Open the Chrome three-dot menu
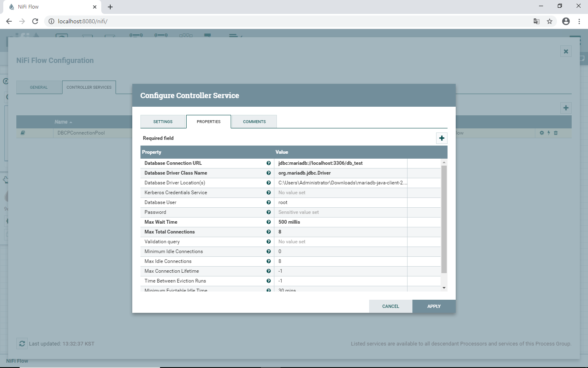The height and width of the screenshot is (368, 588). (x=579, y=21)
